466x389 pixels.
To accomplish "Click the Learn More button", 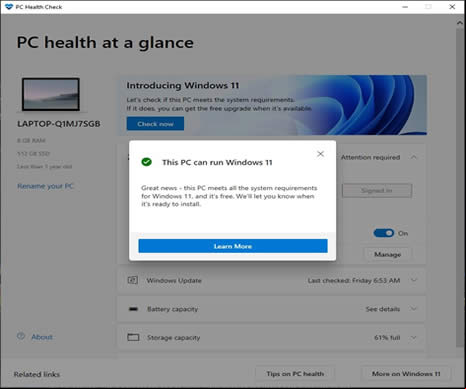I will (233, 246).
